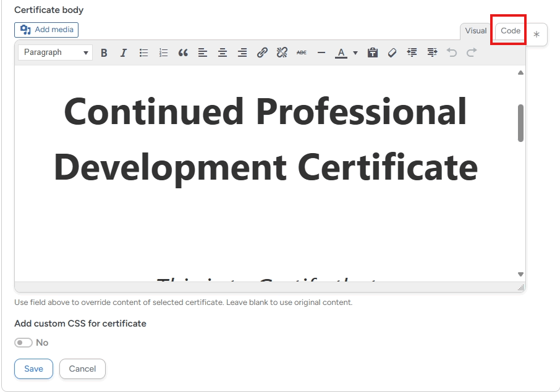Click the editor resize handle at bottom corner
This screenshot has width=560, height=392.
pos(521,288)
